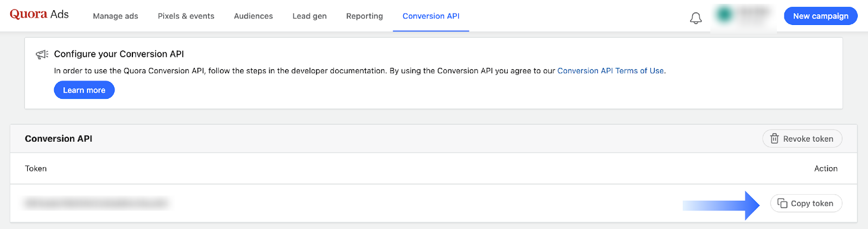Open the Manage ads tab
Screen dimensions: 868x229
(x=116, y=16)
